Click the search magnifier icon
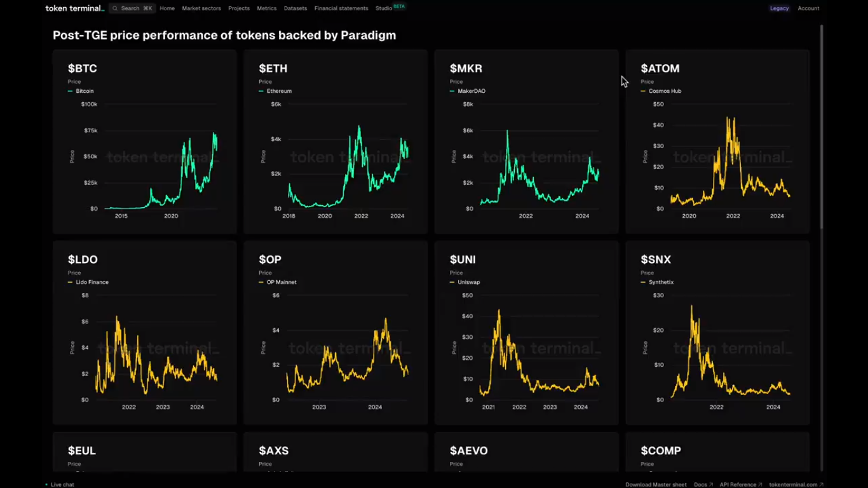The width and height of the screenshot is (868, 488). [115, 8]
